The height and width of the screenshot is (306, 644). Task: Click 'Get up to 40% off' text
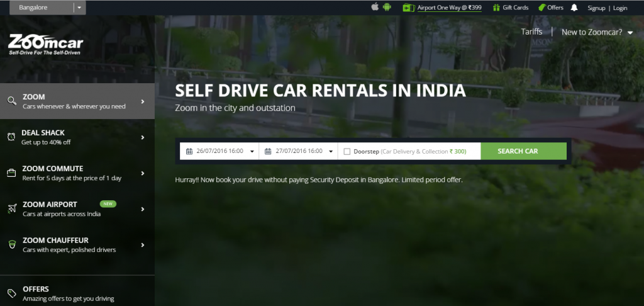point(46,142)
